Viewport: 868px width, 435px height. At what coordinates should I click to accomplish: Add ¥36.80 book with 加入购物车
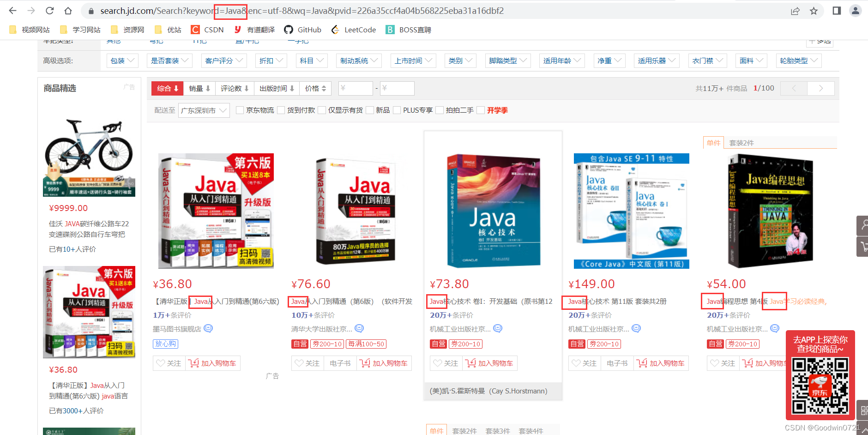(213, 363)
